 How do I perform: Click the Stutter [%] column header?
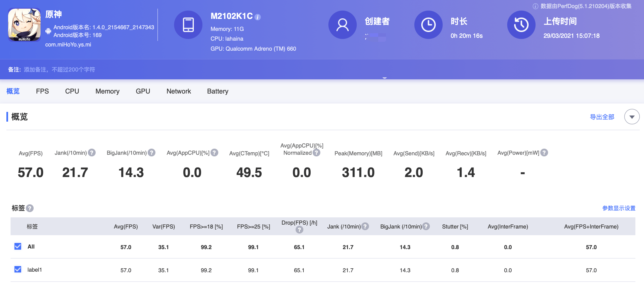[x=455, y=227]
